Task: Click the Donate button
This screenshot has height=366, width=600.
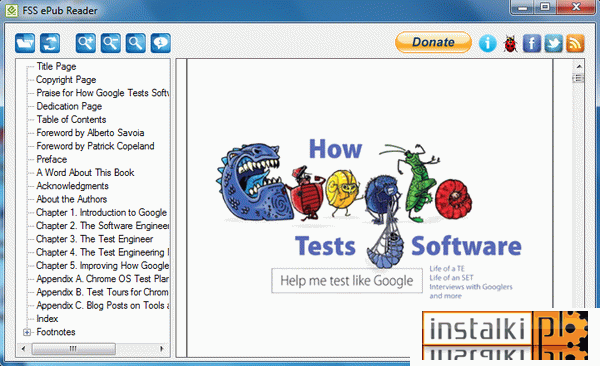Action: [x=434, y=42]
